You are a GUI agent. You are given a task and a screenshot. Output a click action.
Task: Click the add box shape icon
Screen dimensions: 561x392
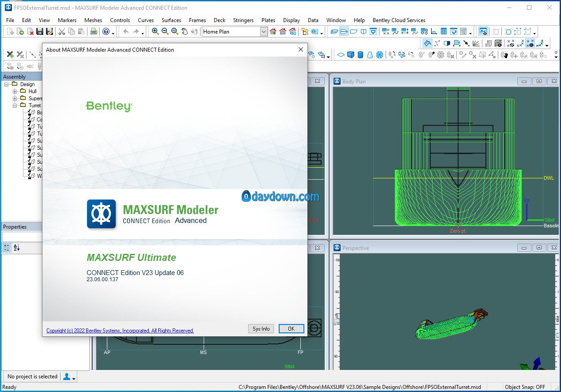351,55
